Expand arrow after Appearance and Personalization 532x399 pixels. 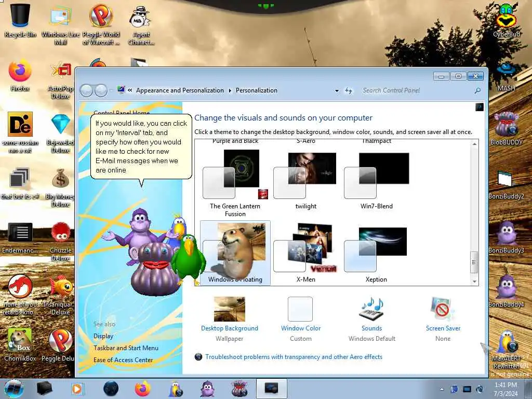click(230, 90)
